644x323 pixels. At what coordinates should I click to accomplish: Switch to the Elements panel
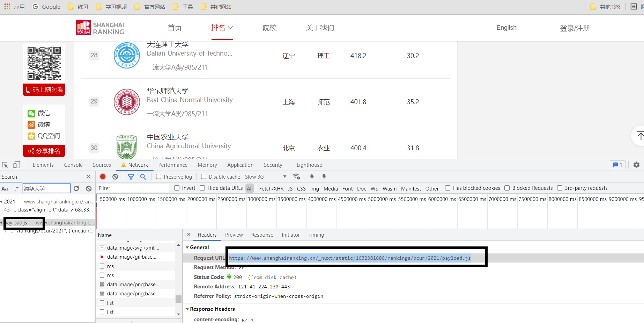pyautogui.click(x=43, y=165)
